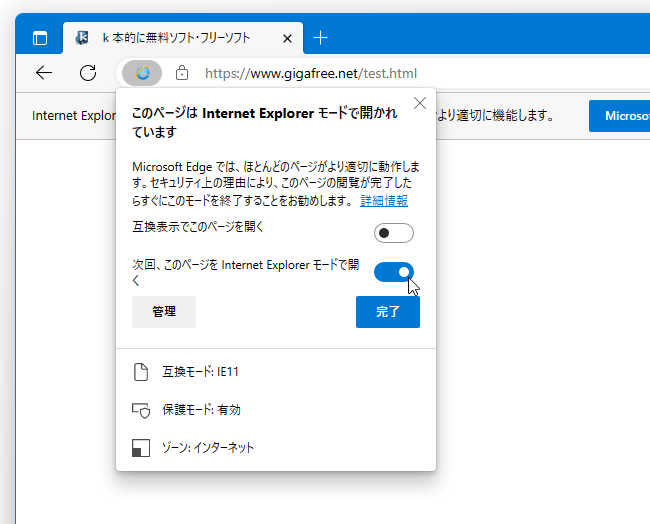Click the ゾーン: インターネット text
Viewport: 650px width, 524px height.
tap(208, 448)
